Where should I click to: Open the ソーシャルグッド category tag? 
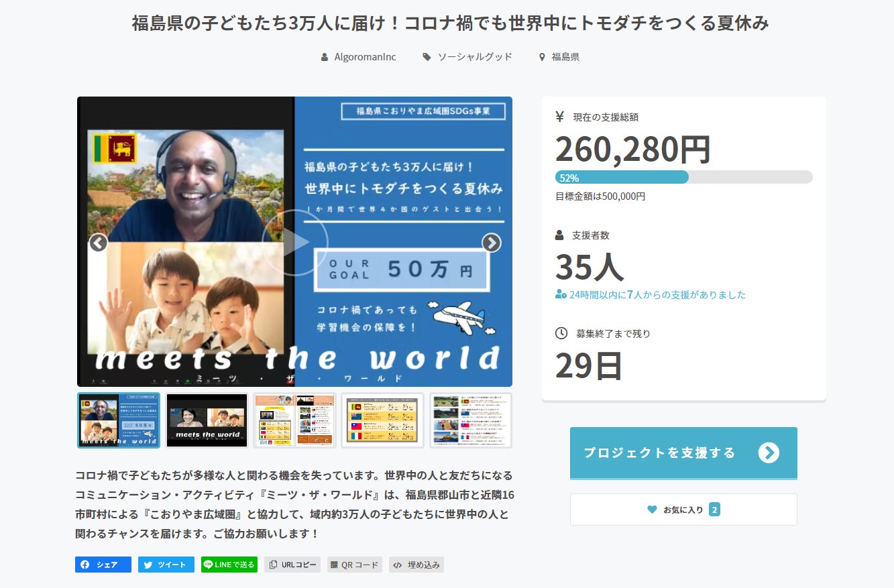tap(474, 57)
